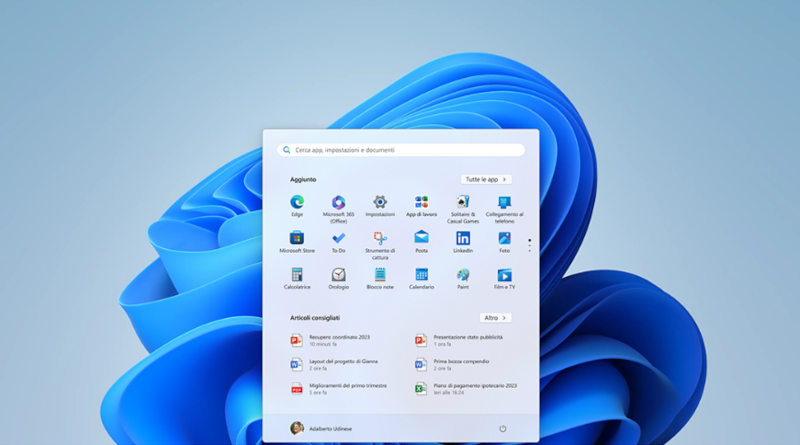This screenshot has height=445, width=800.
Task: Open the Foto app
Action: coord(504,242)
